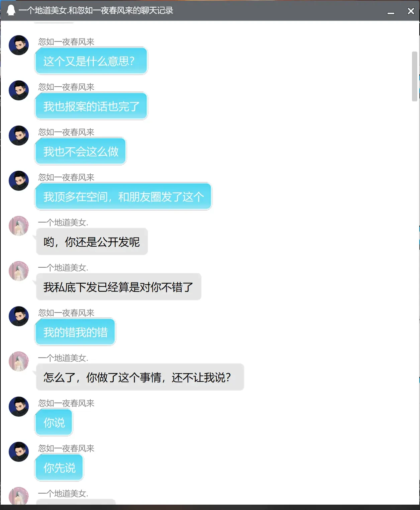Click the bubble 我私底下发已经算是对你不错了
This screenshot has height=510, width=420.
click(119, 287)
